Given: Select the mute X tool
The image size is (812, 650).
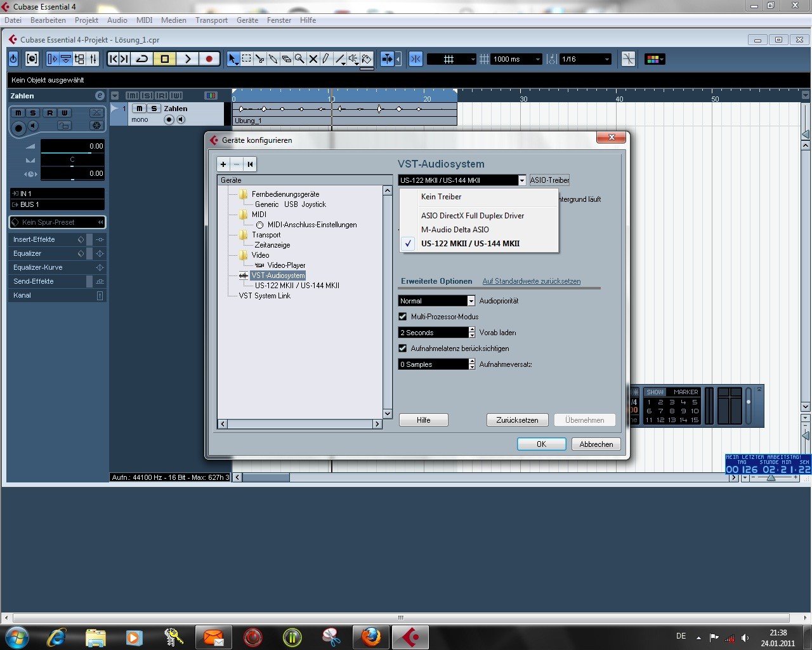Looking at the screenshot, I should [x=313, y=59].
